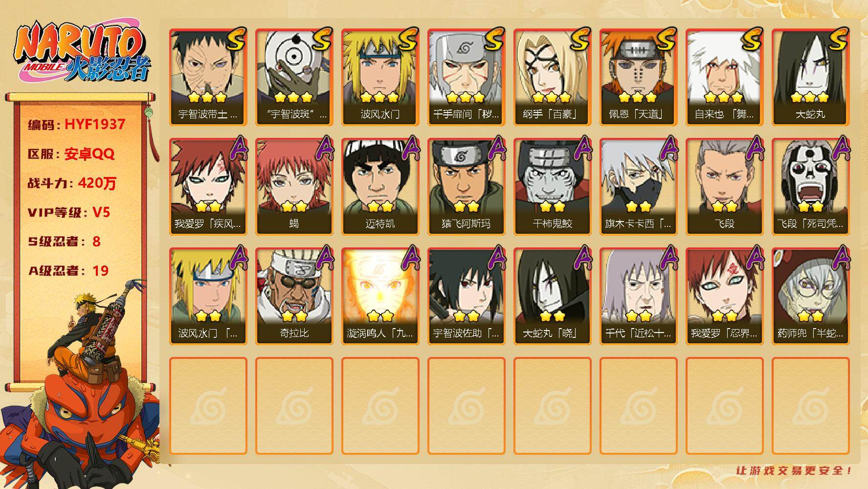Image resolution: width=868 pixels, height=489 pixels.
Task: Click the first empty ninja slot
Action: [208, 406]
